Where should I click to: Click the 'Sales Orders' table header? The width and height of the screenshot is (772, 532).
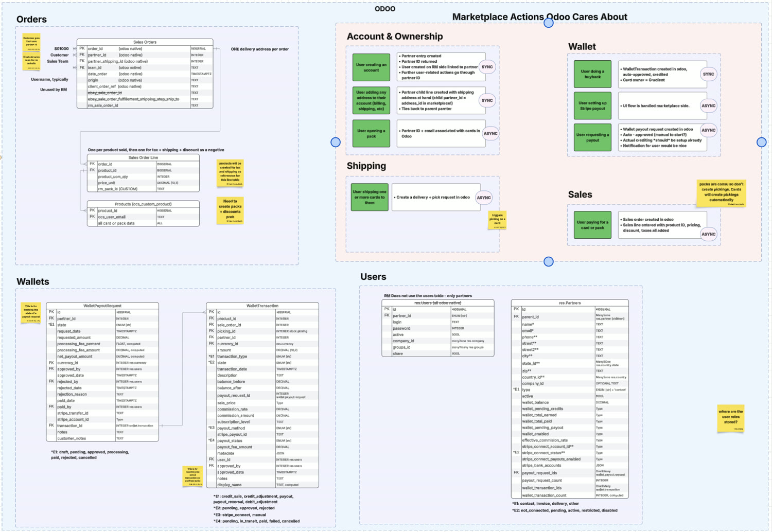coord(145,42)
